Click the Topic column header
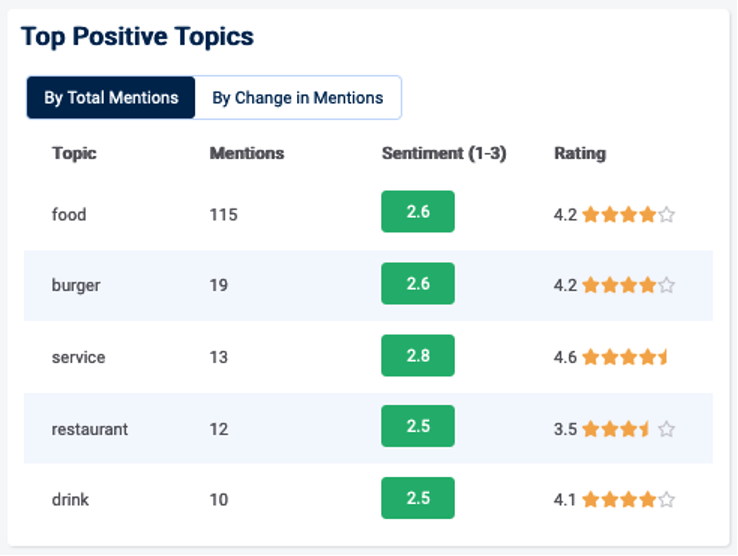Viewport: 738px width, 556px height. click(x=74, y=153)
